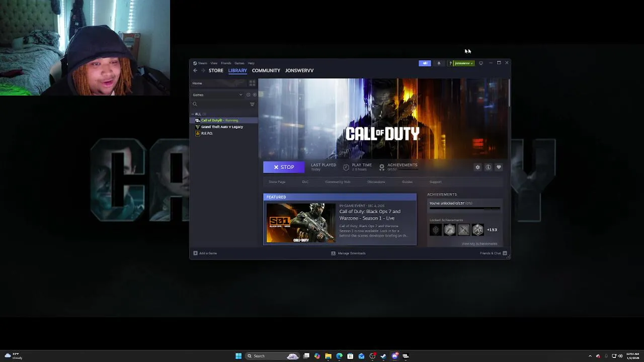
Task: Go forward with the Steam forward arrow
Action: (x=203, y=70)
